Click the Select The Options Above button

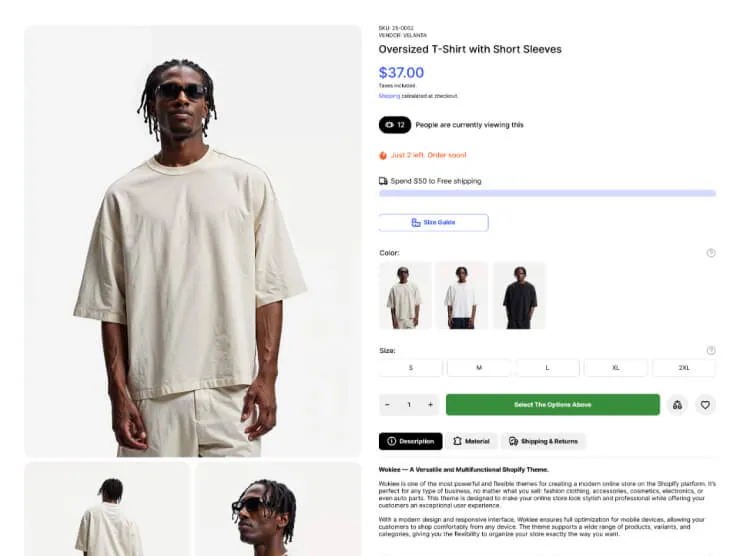click(x=553, y=405)
